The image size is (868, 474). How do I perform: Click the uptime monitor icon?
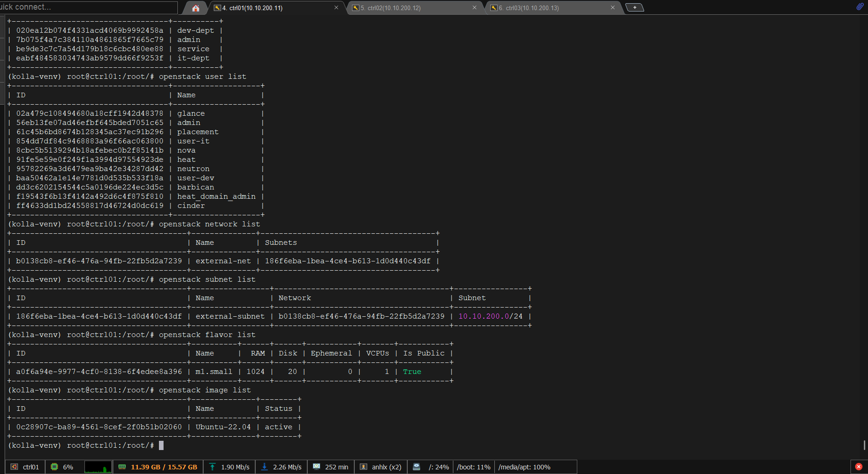coord(317,467)
